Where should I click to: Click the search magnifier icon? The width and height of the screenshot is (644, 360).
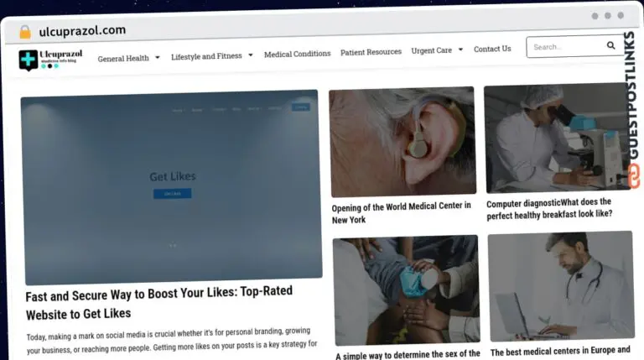coord(610,45)
